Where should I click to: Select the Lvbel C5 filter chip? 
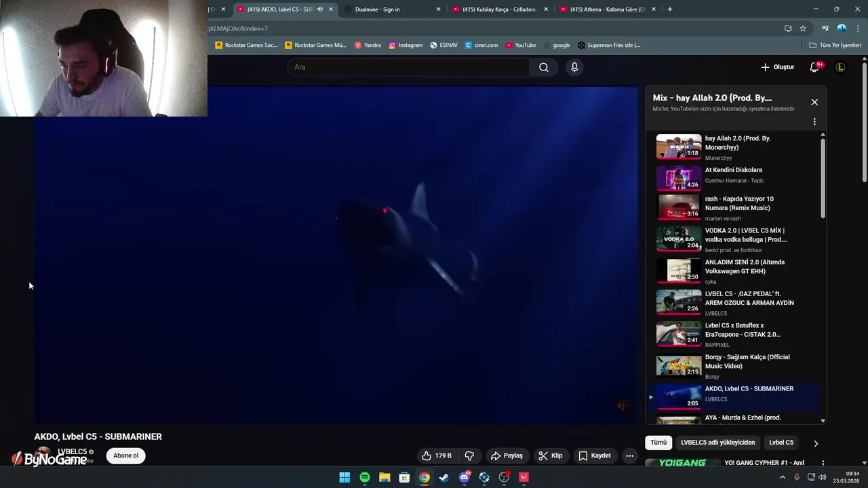(x=781, y=443)
